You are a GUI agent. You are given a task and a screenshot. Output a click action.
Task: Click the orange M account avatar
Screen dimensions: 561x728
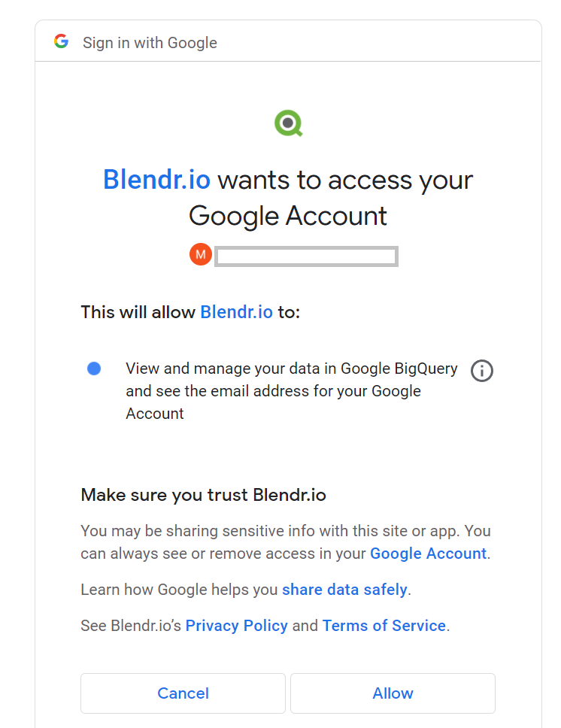tap(201, 255)
